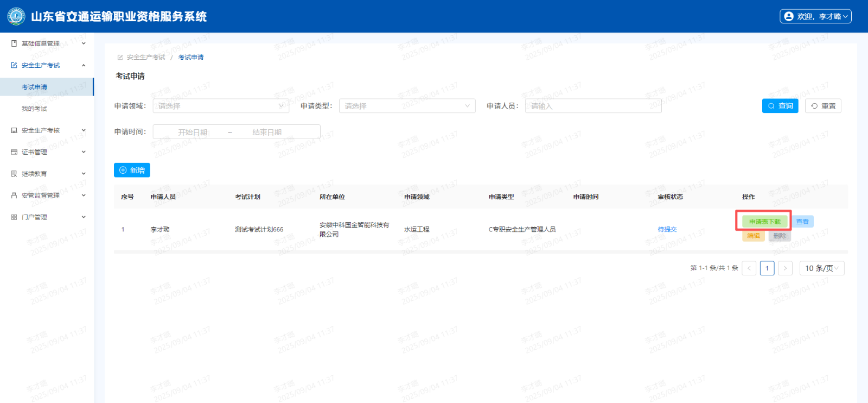Open the 10 条/页 page size selector

822,268
